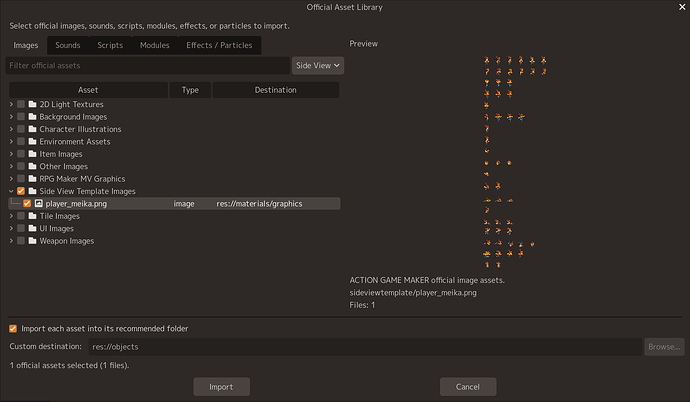Switch to the Images tab
690x402 pixels.
click(x=26, y=45)
